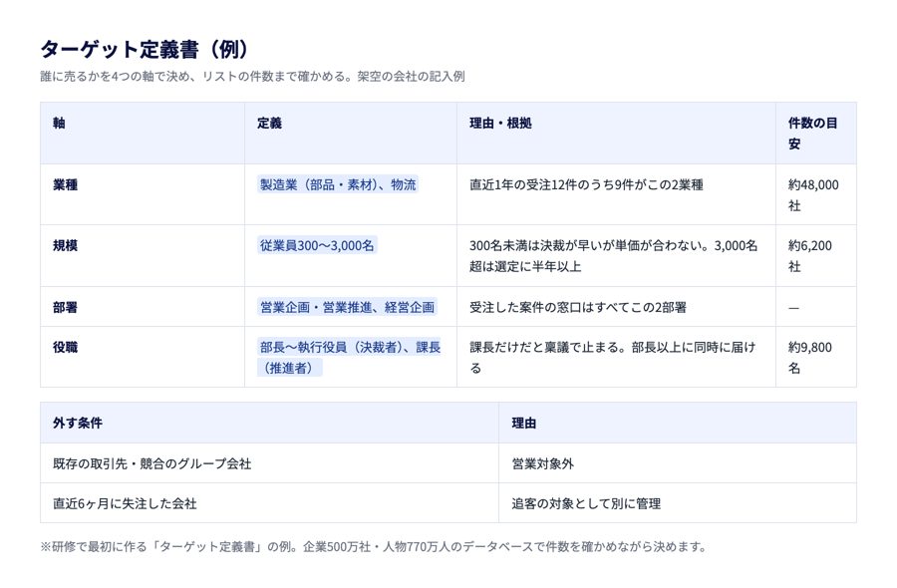Select the 規模 row label
Viewport: 897px width, 588px height.
pyautogui.click(x=65, y=245)
